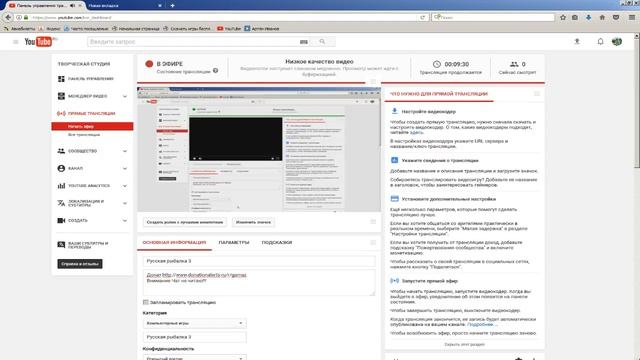The image size is (640, 360).
Task: Expand the Создать section chevron
Action: click(125, 220)
